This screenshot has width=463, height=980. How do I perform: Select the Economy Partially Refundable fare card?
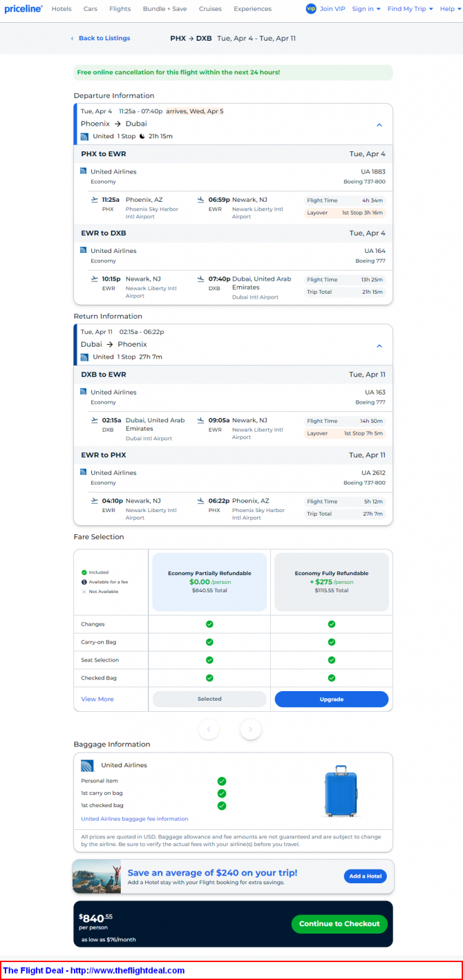[209, 582]
